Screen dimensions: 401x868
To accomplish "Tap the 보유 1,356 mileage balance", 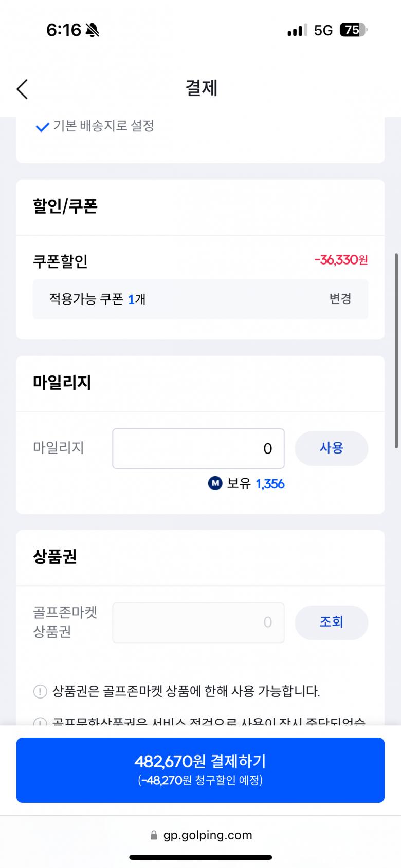I will pyautogui.click(x=256, y=484).
